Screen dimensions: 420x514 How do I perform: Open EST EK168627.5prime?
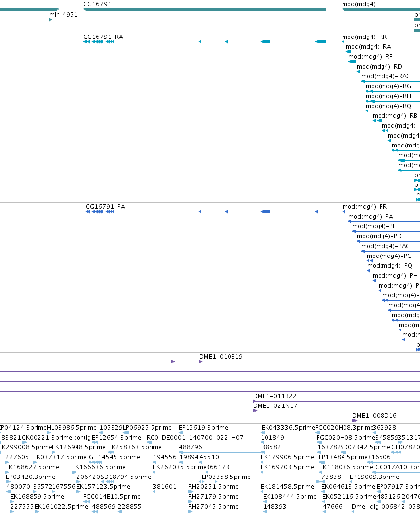(32, 467)
